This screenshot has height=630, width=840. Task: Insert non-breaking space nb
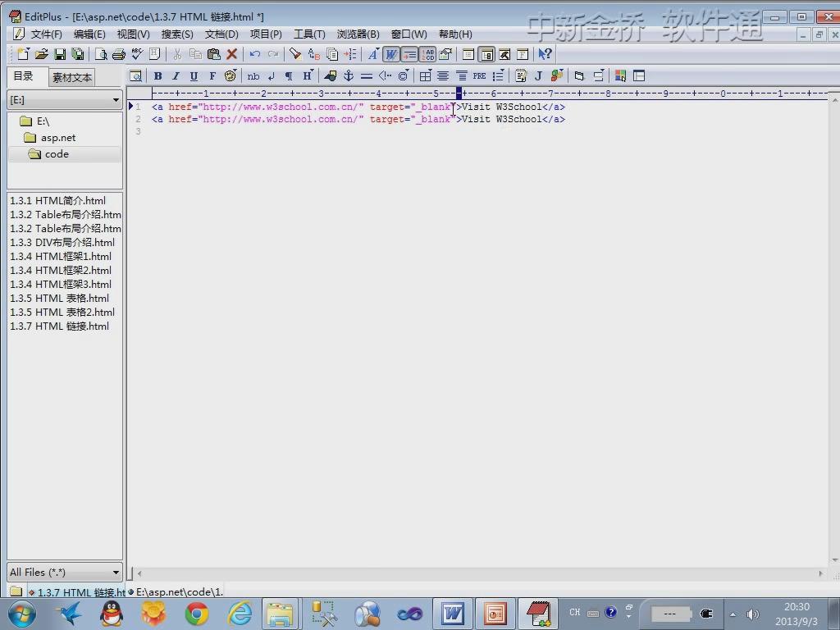point(253,76)
